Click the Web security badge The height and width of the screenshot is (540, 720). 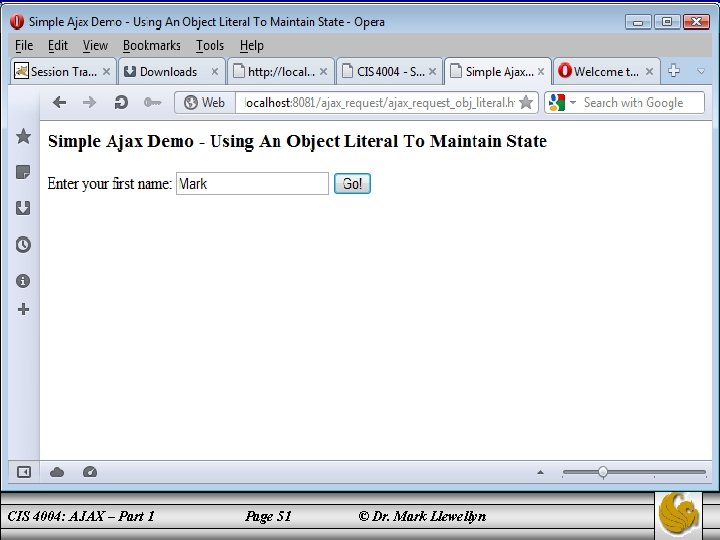point(204,102)
